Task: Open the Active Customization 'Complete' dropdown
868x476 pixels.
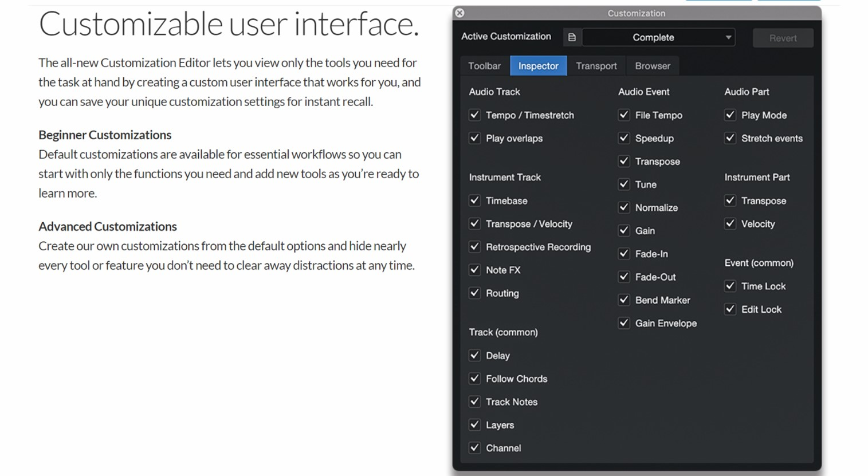Action: click(659, 37)
